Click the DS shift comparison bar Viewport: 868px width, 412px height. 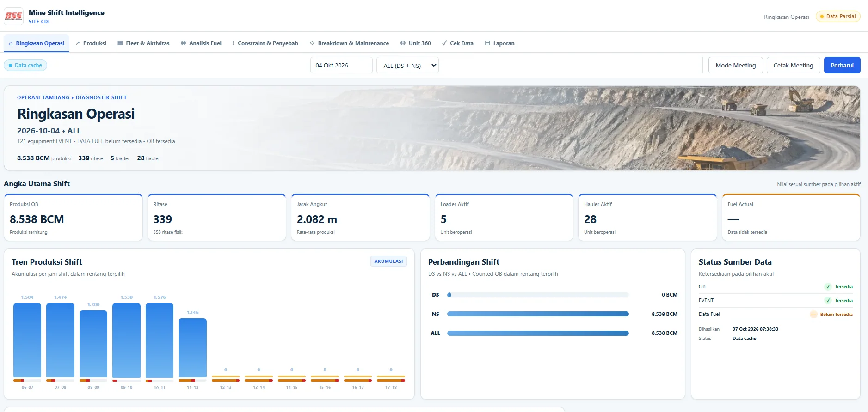[x=538, y=295]
